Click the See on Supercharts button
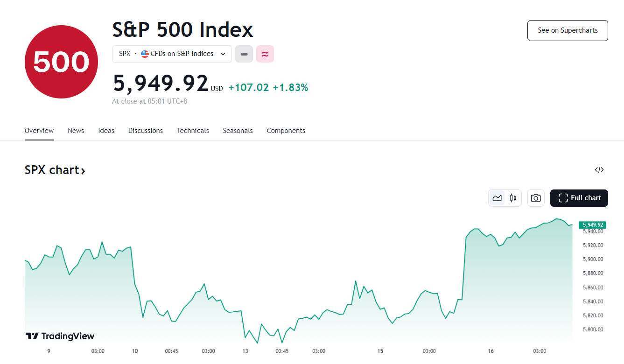 tap(568, 30)
